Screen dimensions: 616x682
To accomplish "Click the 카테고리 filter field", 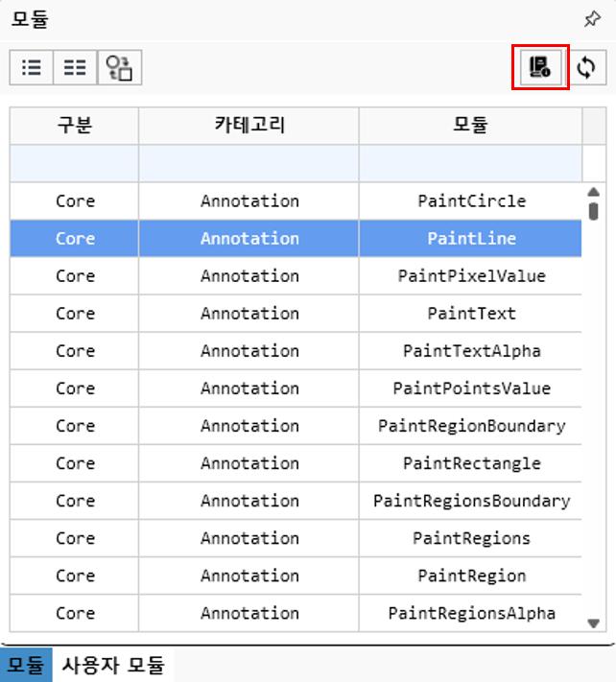I will click(249, 163).
